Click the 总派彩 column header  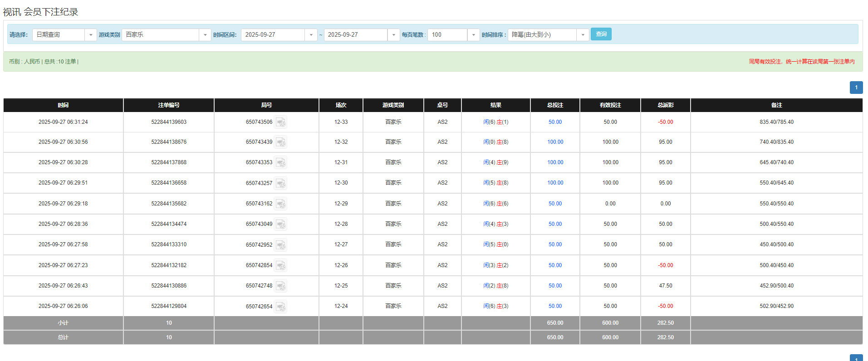tap(665, 105)
